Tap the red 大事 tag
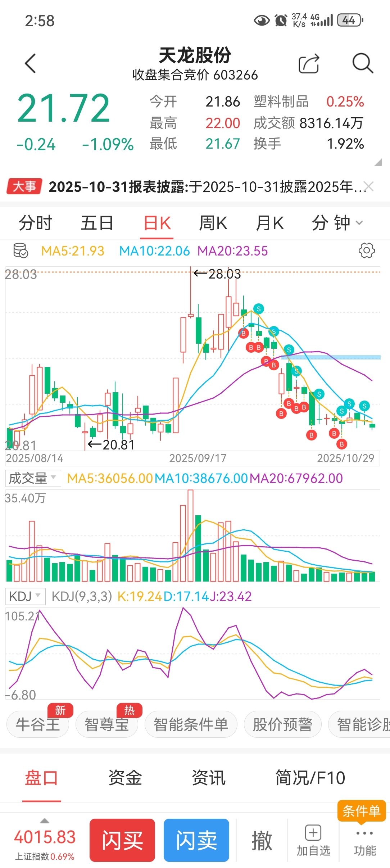 click(x=24, y=186)
